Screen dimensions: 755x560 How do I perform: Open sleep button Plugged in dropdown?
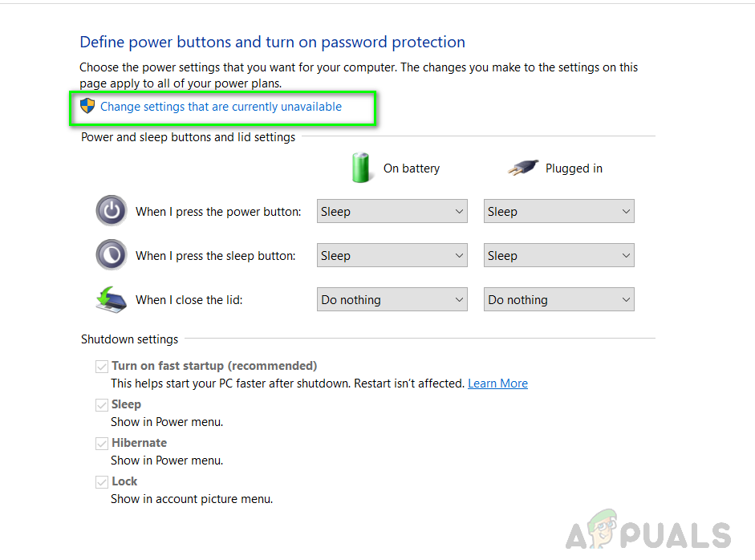pyautogui.click(x=559, y=256)
